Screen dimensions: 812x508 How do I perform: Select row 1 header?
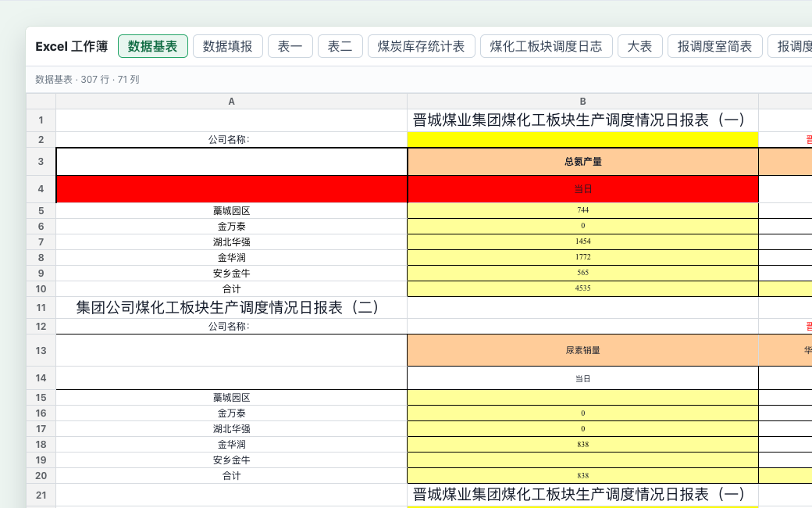41,120
